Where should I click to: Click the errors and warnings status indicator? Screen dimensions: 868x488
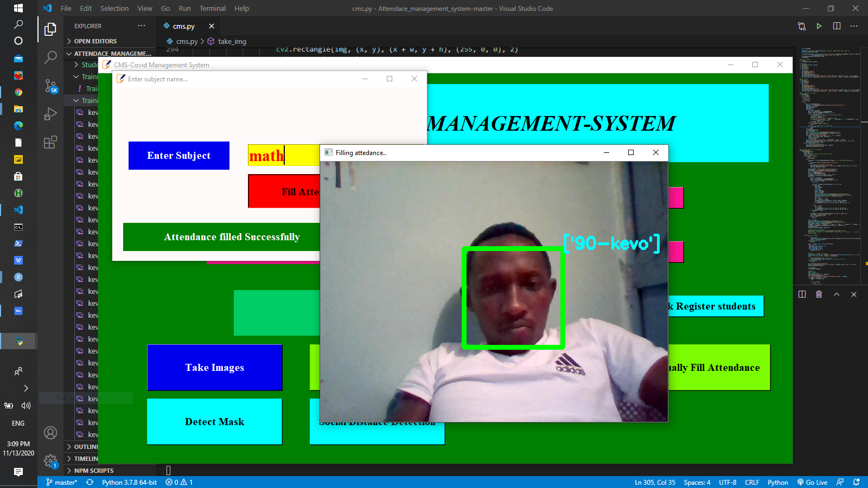[180, 482]
